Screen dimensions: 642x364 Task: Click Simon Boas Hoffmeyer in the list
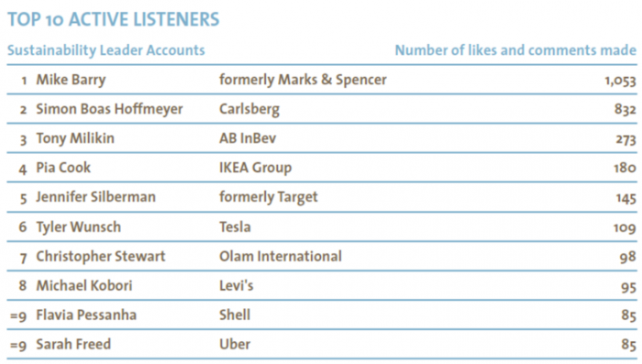pos(109,109)
